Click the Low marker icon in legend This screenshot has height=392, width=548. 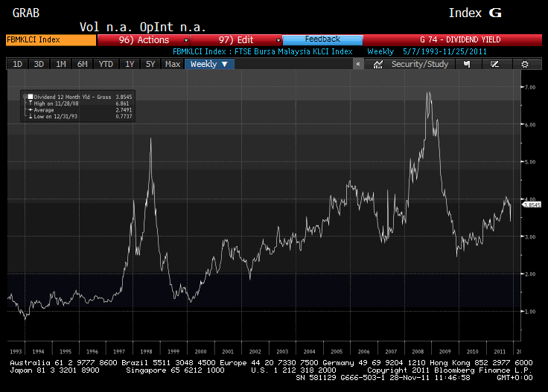[x=29, y=117]
